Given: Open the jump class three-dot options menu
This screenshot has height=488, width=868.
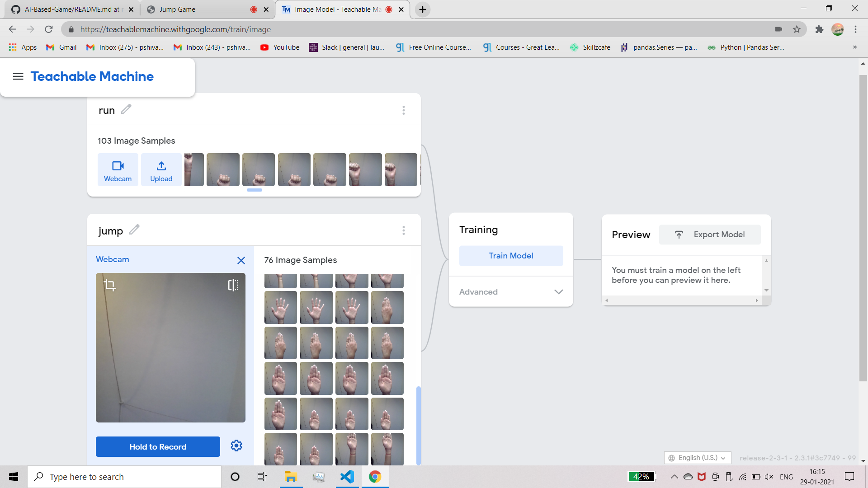Looking at the screenshot, I should click(x=404, y=230).
